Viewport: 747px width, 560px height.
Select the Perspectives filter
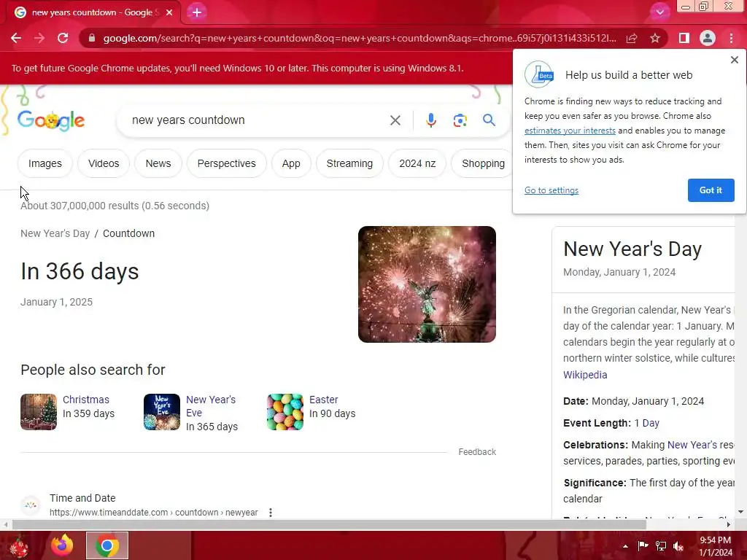(226, 163)
